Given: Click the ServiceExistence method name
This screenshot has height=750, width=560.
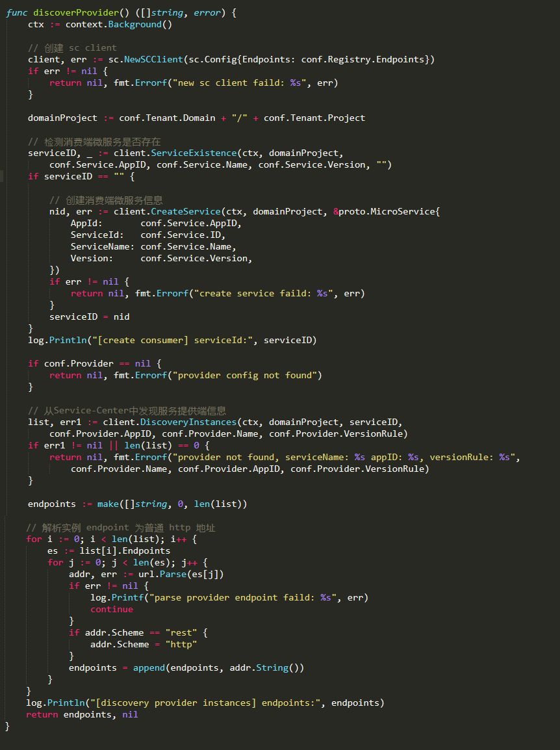Looking at the screenshot, I should [194, 153].
